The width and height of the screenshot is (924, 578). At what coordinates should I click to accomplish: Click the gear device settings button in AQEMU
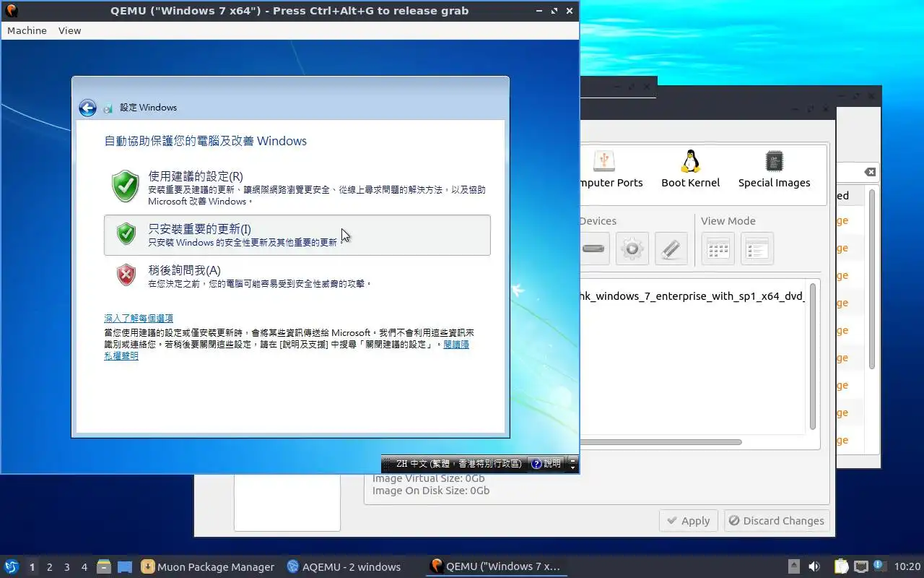pos(632,249)
